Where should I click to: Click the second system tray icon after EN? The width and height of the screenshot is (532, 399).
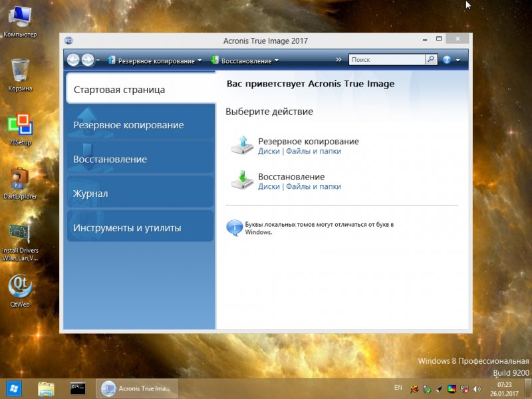point(426,389)
